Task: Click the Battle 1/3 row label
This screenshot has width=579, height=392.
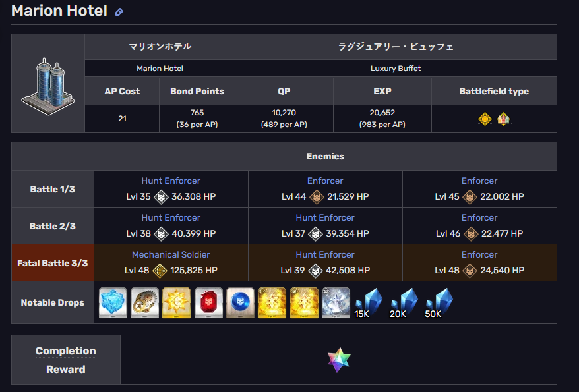Action: point(53,189)
